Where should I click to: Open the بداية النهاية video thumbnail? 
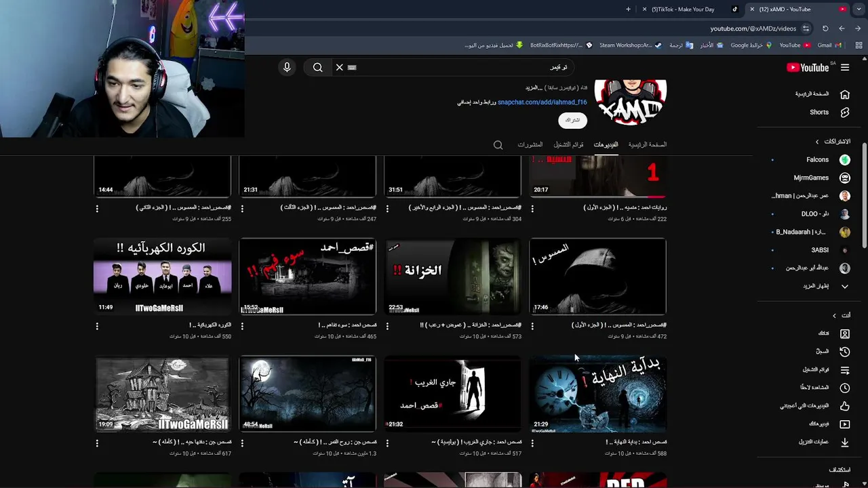point(597,394)
